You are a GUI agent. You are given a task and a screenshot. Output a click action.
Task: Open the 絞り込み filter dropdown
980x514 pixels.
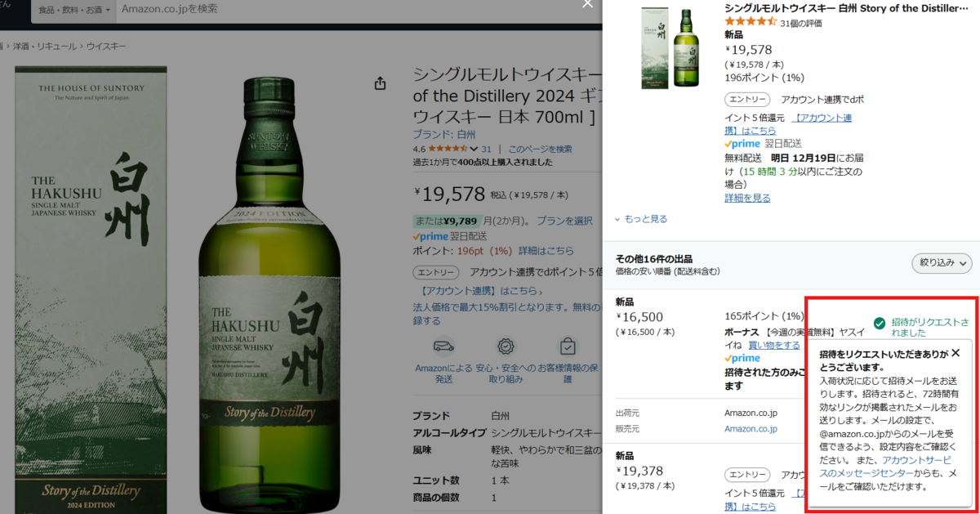[x=942, y=263]
